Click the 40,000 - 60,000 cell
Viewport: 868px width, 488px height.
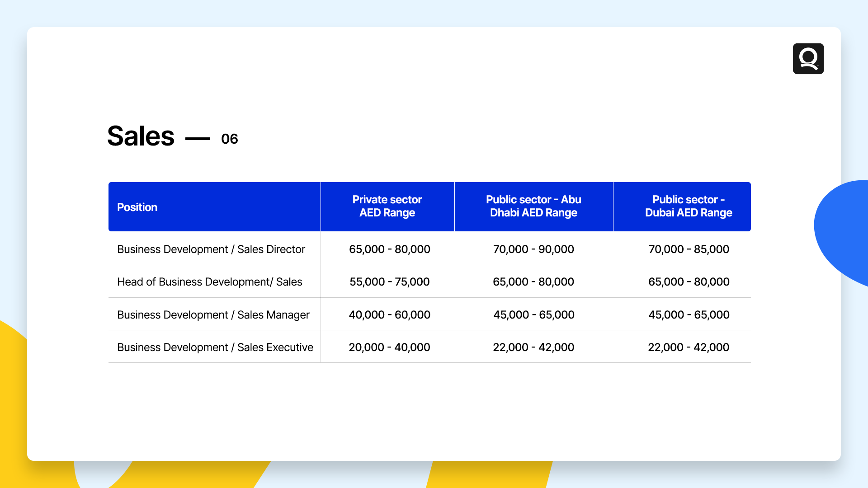pyautogui.click(x=389, y=314)
